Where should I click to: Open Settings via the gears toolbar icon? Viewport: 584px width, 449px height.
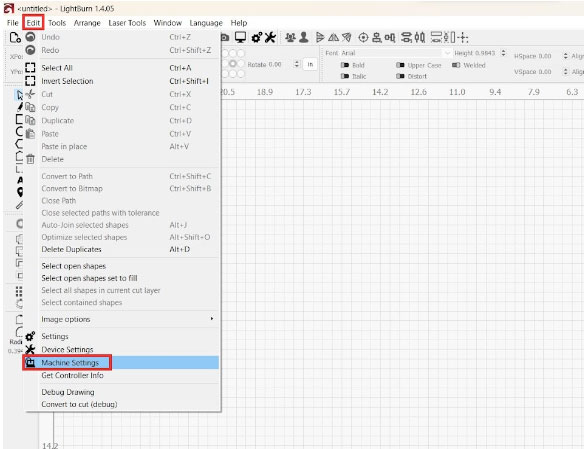click(257, 37)
